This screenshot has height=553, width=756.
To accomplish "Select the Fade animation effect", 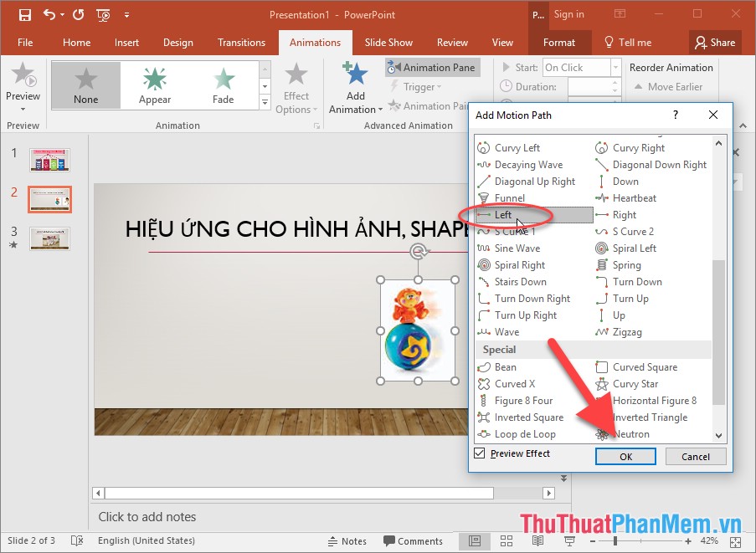I will [x=223, y=84].
